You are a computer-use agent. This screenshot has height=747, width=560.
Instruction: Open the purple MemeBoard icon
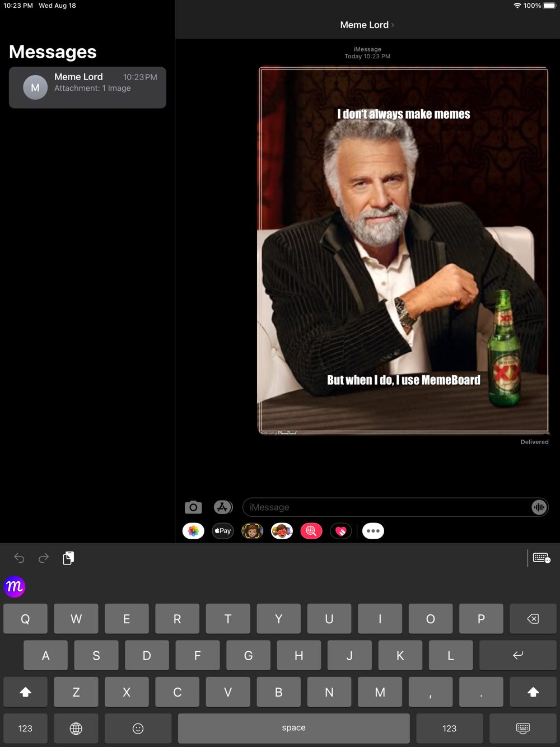pyautogui.click(x=15, y=587)
